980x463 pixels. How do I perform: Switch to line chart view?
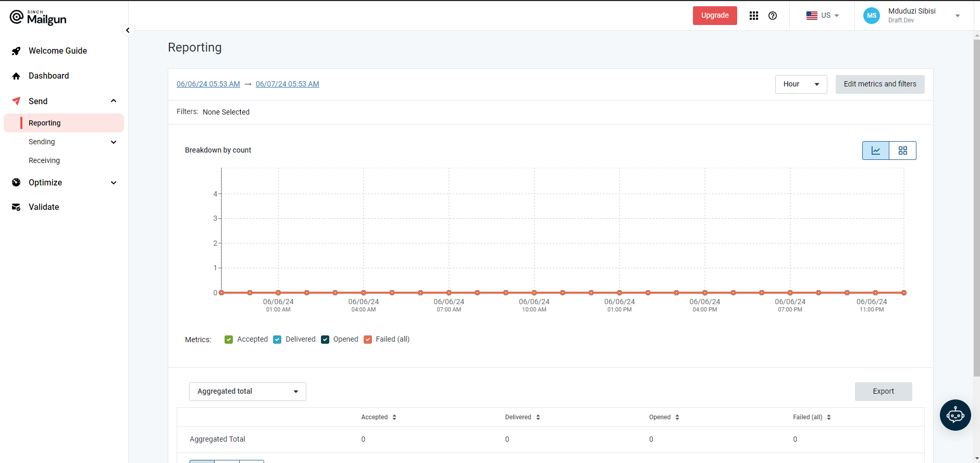876,151
